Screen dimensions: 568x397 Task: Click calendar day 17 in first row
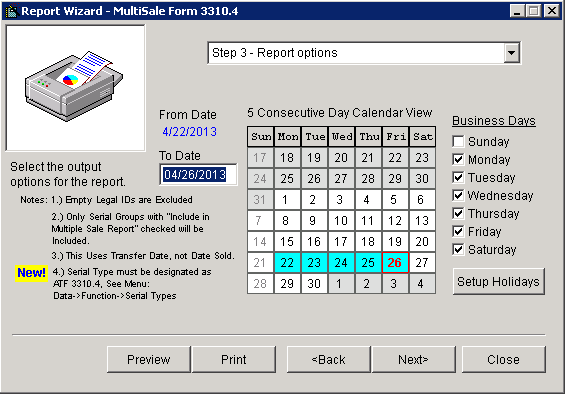click(x=260, y=158)
